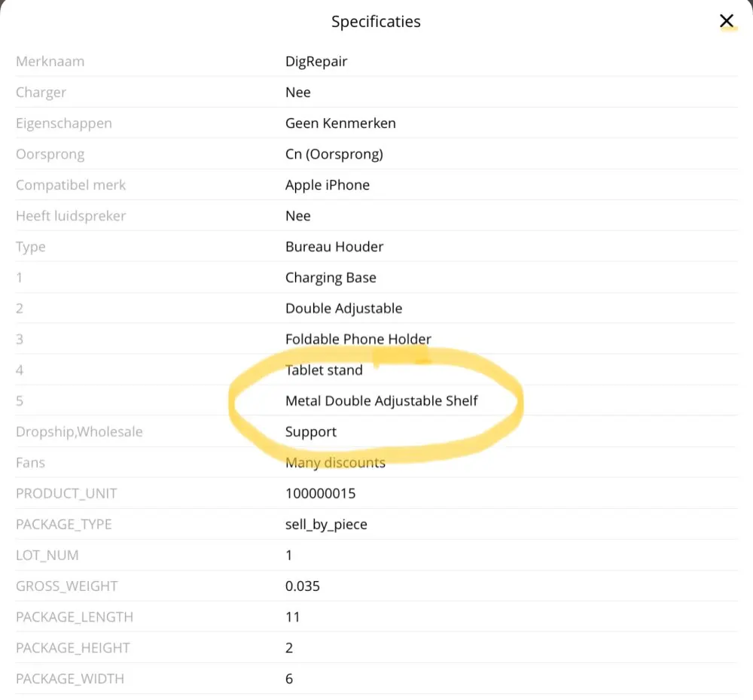Click the Apple iPhone compatibility value
The height and width of the screenshot is (700, 753).
[328, 185]
